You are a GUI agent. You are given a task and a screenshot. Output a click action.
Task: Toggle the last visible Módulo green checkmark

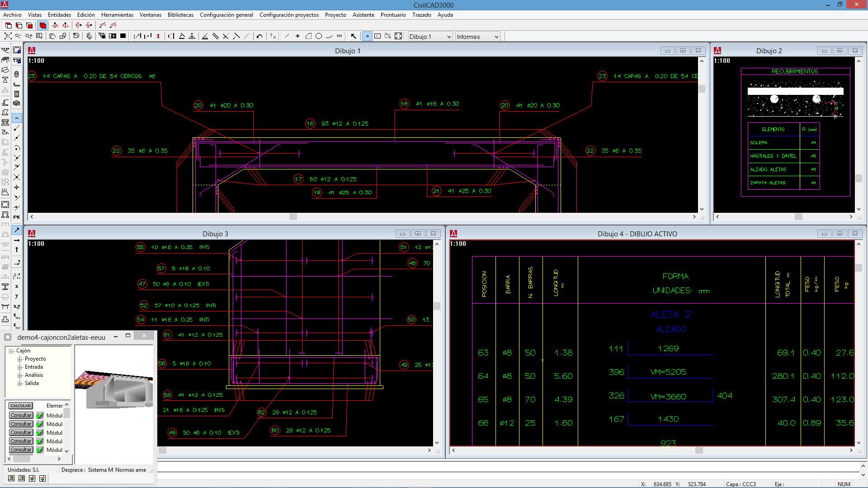tap(40, 450)
